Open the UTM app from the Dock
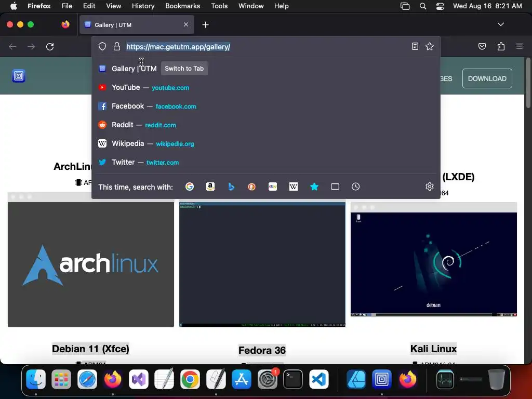 pos(382,379)
